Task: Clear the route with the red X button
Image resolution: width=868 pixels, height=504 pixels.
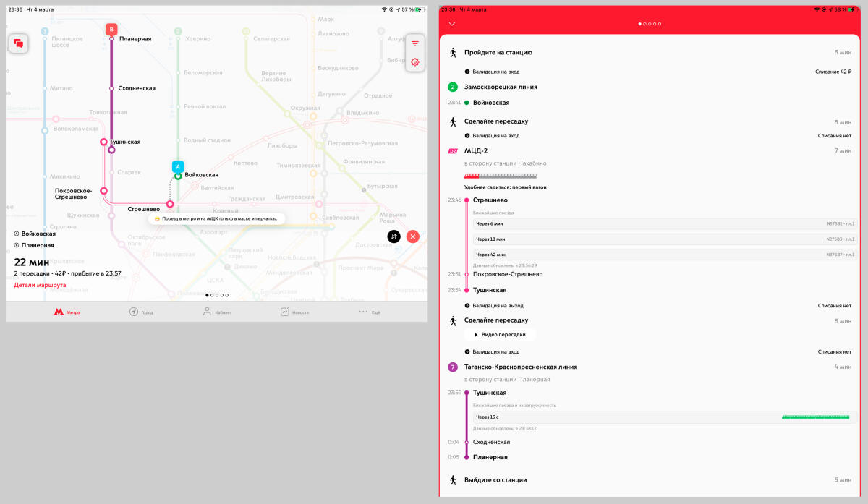Action: tap(412, 236)
